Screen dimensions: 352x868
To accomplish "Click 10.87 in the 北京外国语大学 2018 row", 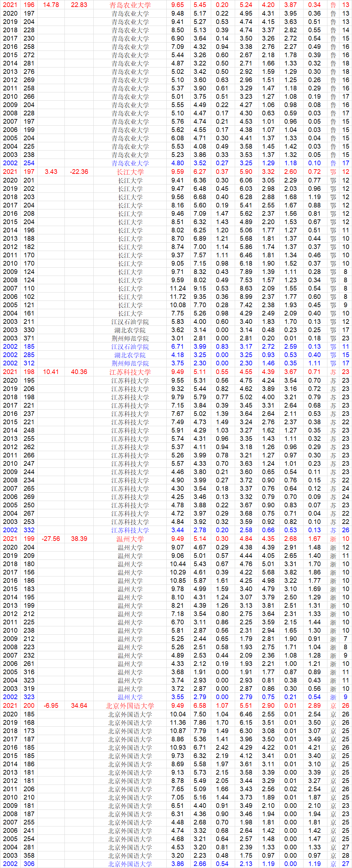I will tap(178, 731).
